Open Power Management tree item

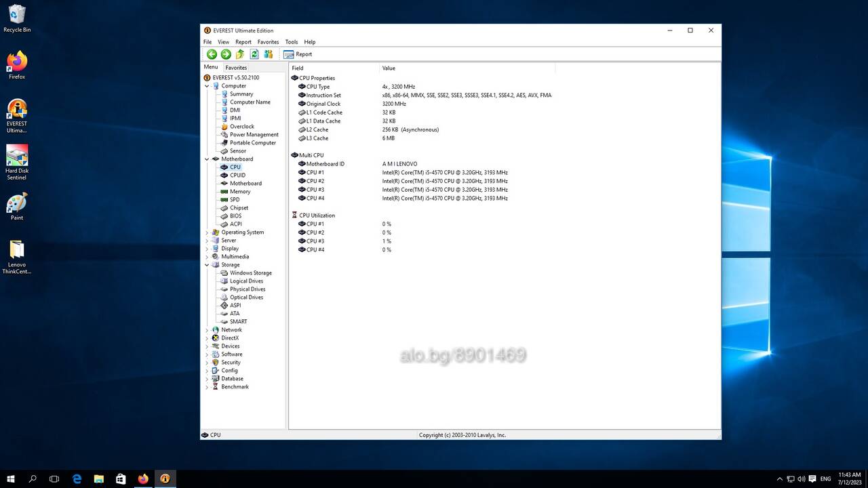point(254,135)
